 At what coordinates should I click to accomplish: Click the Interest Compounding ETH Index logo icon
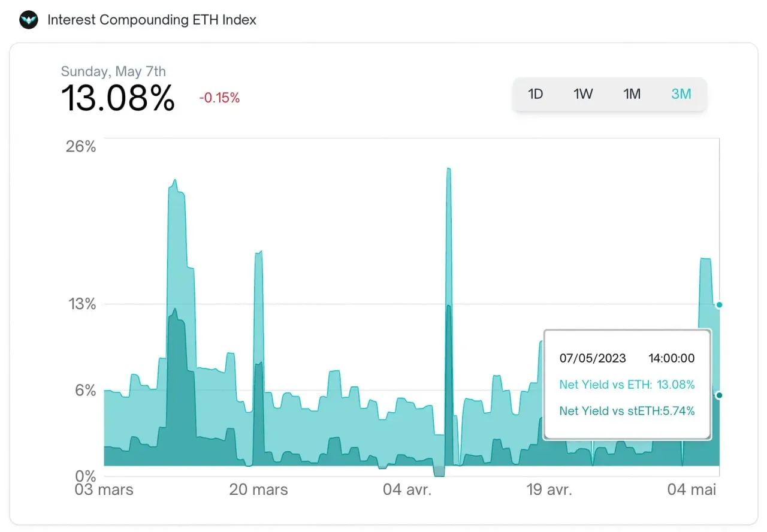coord(29,20)
